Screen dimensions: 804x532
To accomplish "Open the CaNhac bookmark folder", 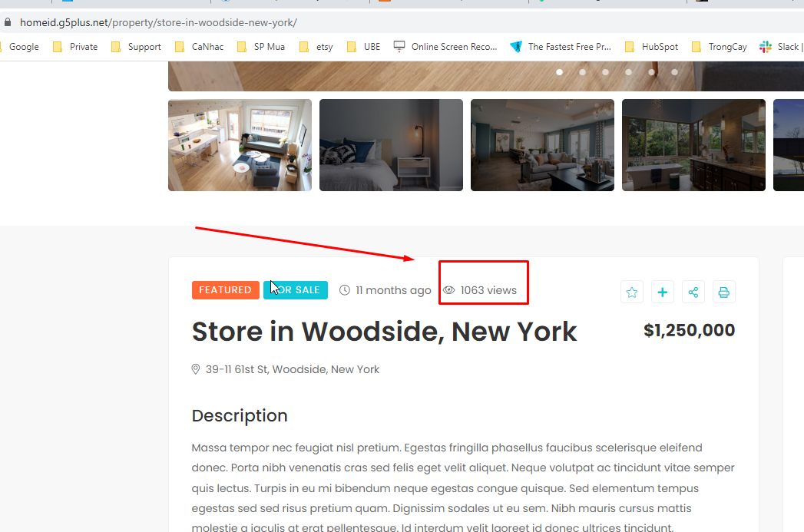I will pyautogui.click(x=199, y=47).
